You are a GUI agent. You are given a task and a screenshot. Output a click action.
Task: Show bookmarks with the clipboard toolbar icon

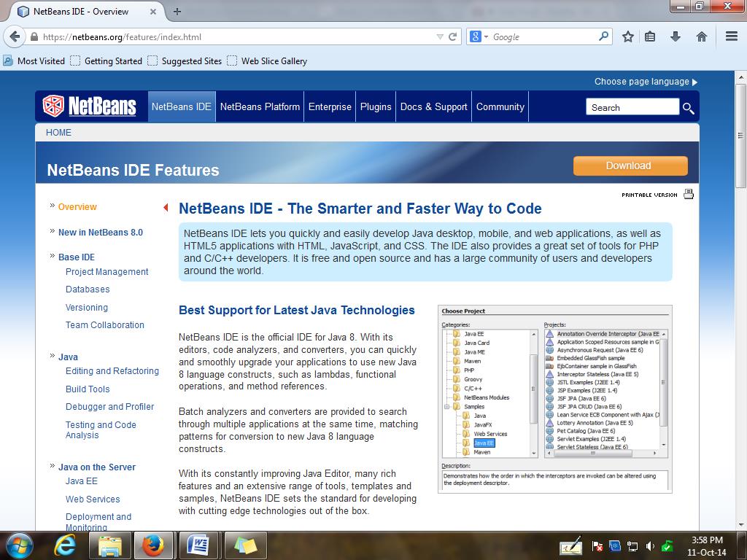(649, 36)
